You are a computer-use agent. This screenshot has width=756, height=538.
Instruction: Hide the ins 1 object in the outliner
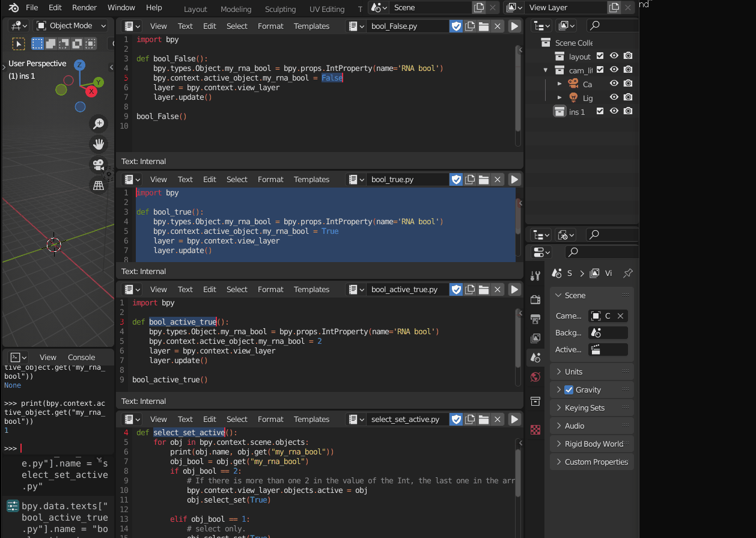(x=614, y=111)
